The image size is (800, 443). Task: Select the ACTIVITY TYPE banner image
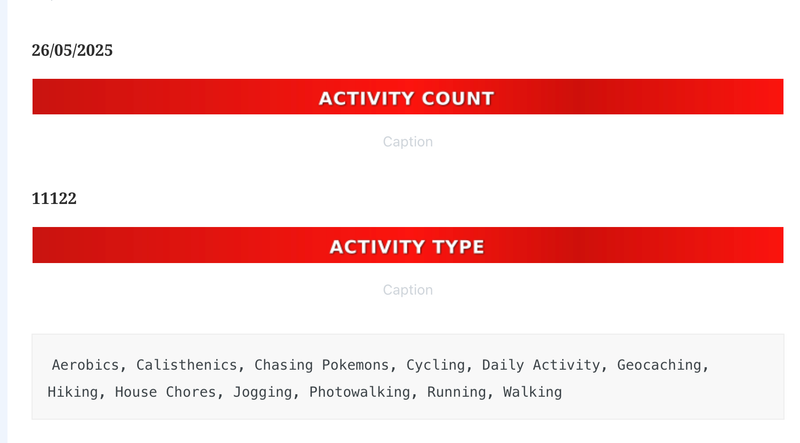click(408, 245)
